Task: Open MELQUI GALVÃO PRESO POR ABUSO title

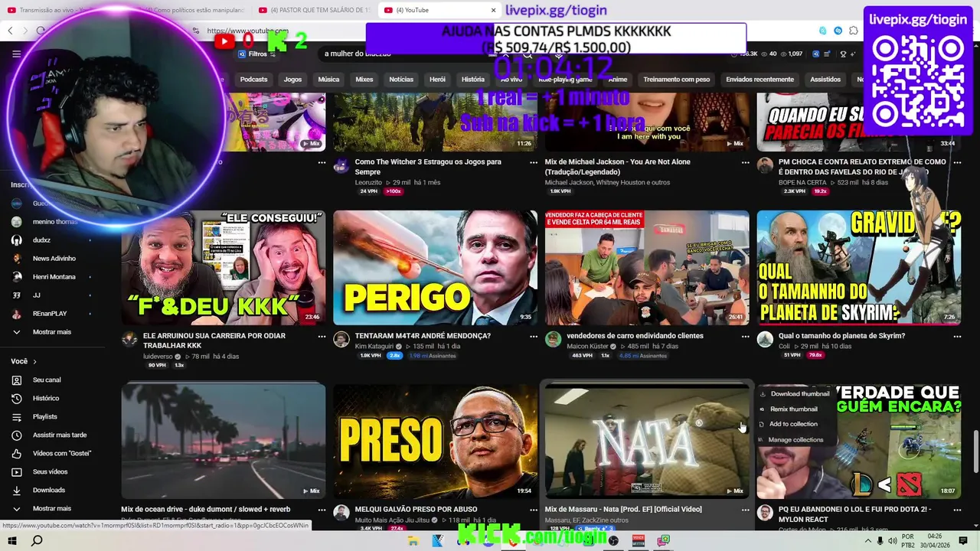Action: [416, 510]
